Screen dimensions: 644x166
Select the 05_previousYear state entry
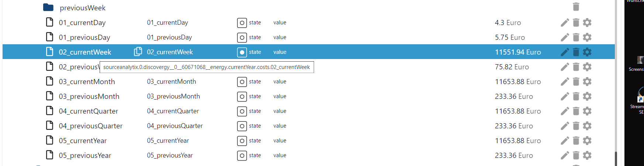click(85, 155)
